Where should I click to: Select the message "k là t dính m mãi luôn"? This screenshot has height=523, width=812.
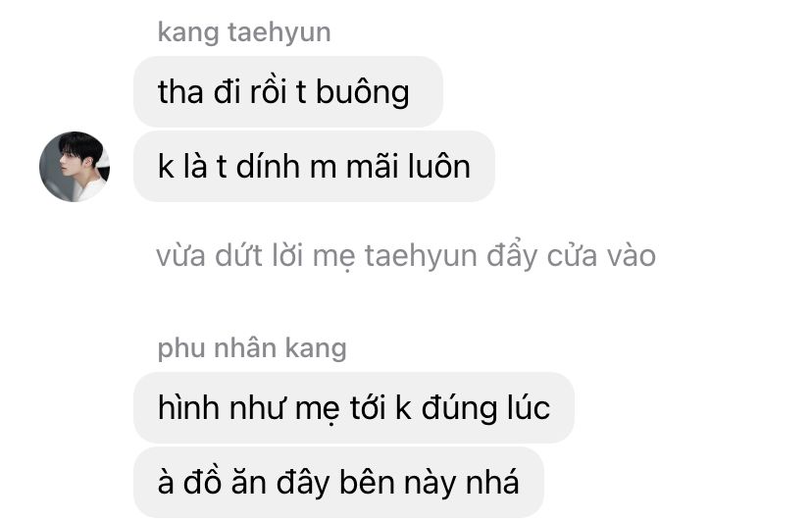point(314,167)
